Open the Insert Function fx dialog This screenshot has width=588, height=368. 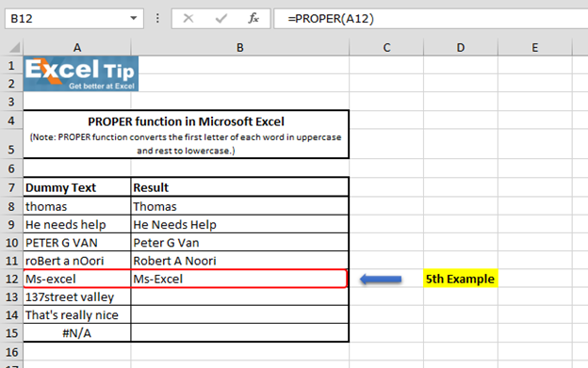pyautogui.click(x=253, y=18)
